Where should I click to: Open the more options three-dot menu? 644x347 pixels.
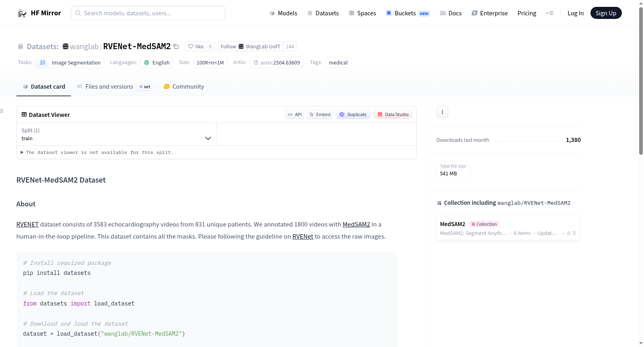pyautogui.click(x=442, y=112)
